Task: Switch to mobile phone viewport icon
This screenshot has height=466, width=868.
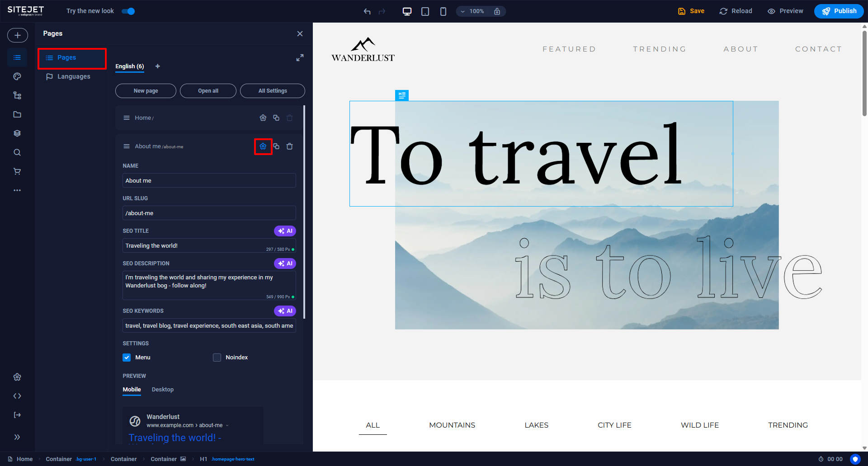Action: coord(443,11)
